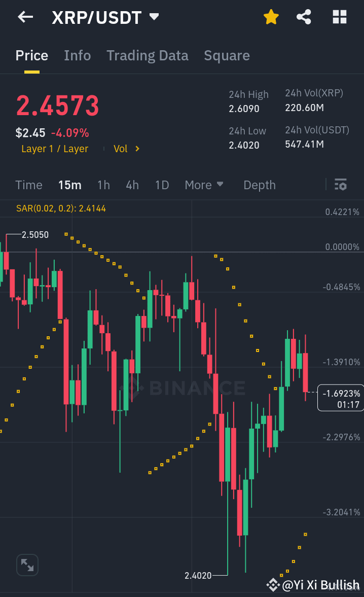The image size is (364, 597).
Task: Toggle XRP/USDT as favorite with star
Action: [271, 17]
